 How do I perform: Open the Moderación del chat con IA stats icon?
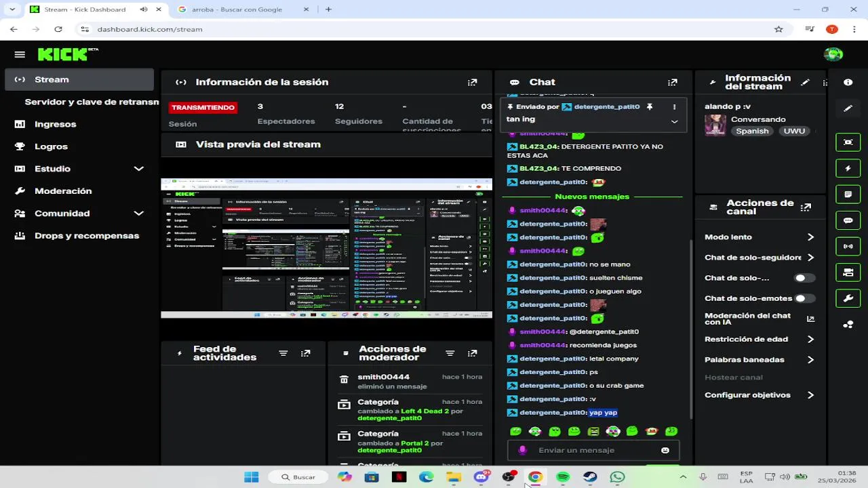click(x=810, y=319)
